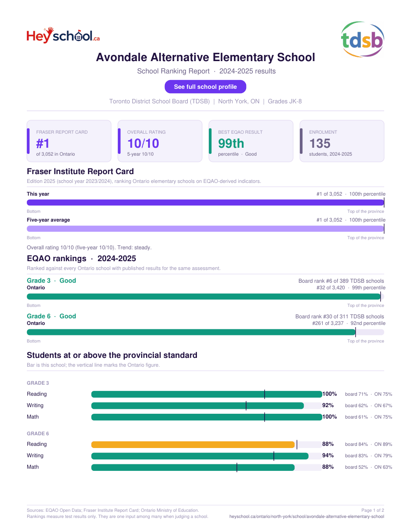Click board 84% · ON 89% text
Viewport: 411px width, 532px height.
(368, 445)
